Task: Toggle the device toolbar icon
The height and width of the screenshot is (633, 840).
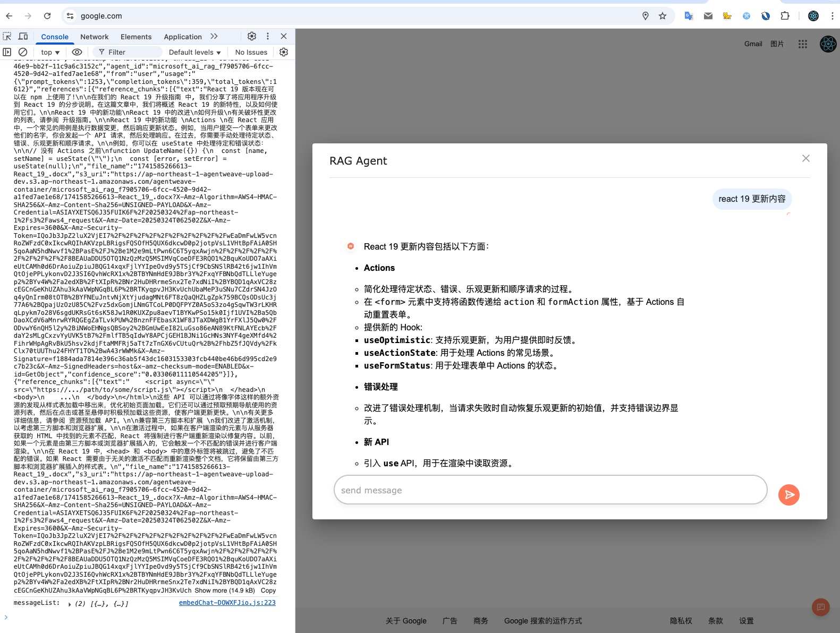Action: pyautogui.click(x=23, y=36)
